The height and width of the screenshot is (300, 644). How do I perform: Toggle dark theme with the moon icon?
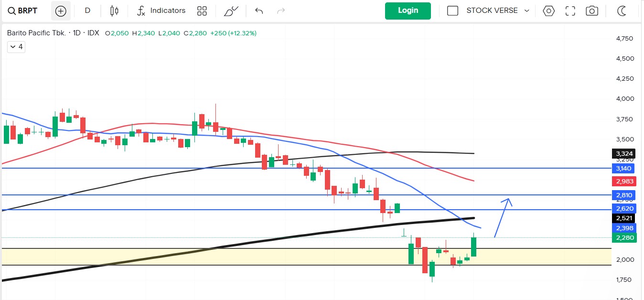coord(622,11)
